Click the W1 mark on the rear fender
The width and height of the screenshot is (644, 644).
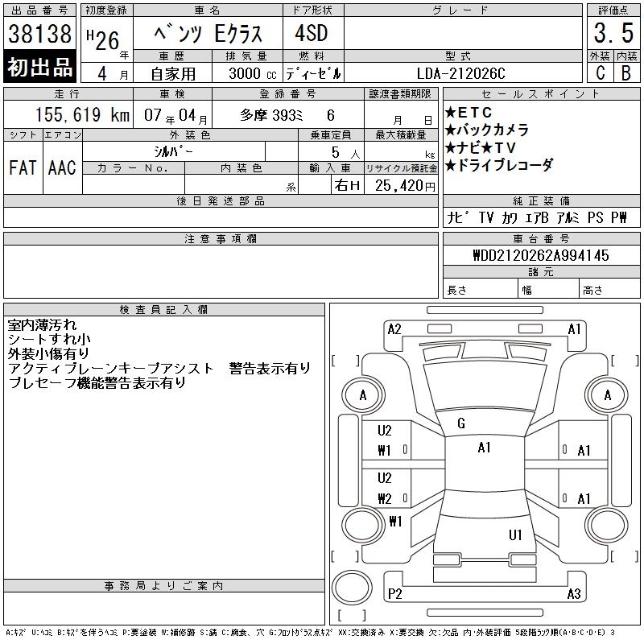[x=395, y=521]
